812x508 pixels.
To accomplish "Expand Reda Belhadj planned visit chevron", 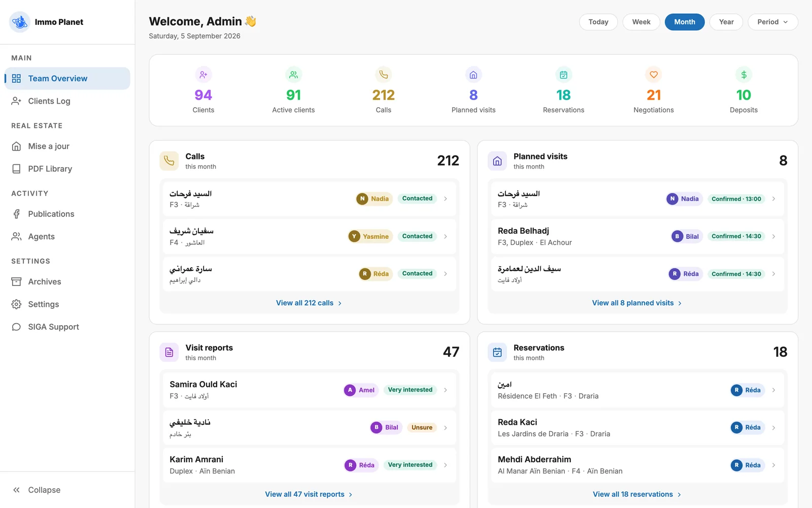I will pos(773,236).
